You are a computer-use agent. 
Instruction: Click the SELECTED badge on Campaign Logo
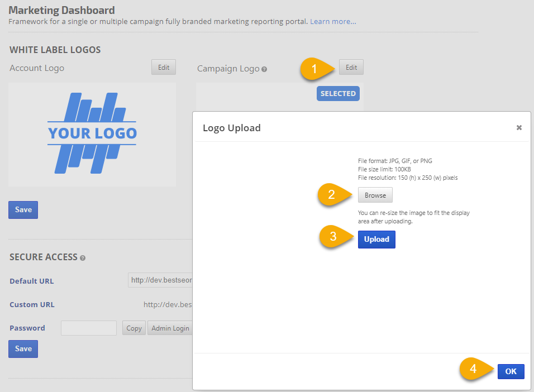[338, 94]
